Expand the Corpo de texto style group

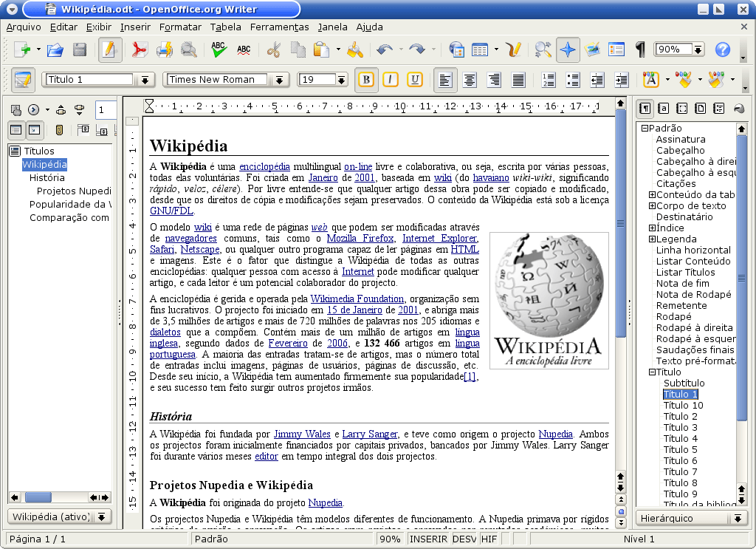tap(653, 206)
